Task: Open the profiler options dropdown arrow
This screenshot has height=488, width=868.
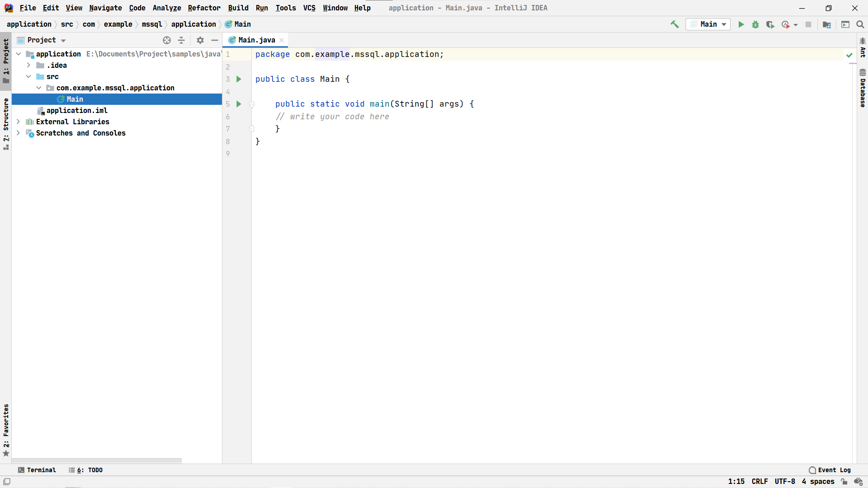Action: [796, 25]
